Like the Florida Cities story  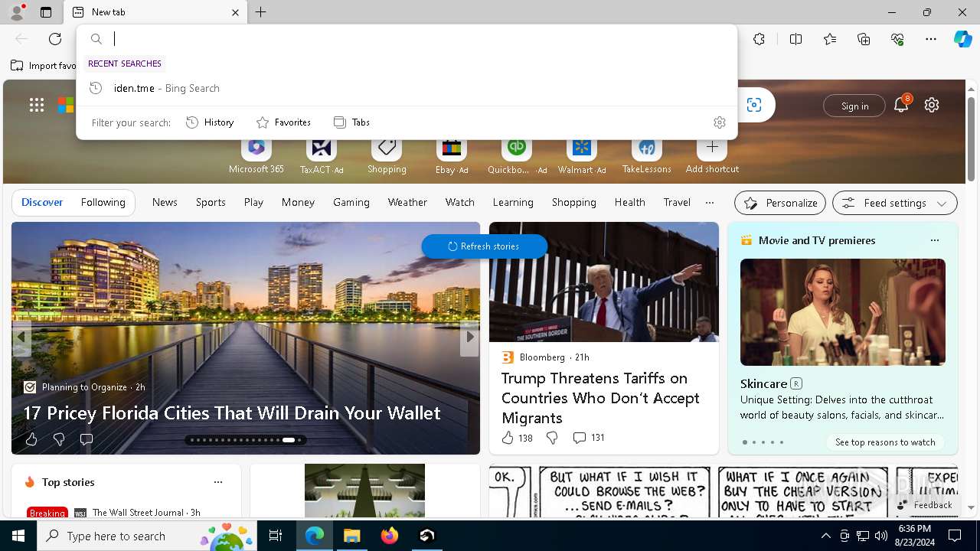(x=31, y=439)
